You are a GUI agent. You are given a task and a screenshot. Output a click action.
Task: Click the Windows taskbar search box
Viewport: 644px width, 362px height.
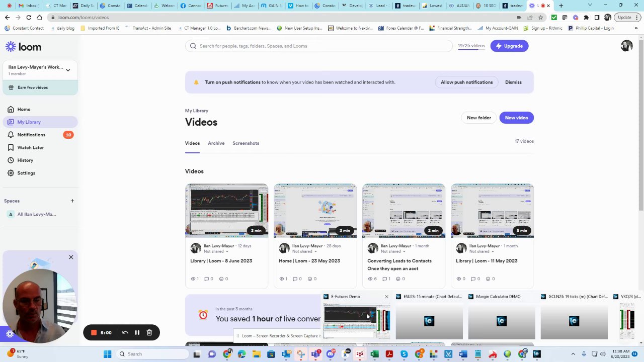[152, 354]
